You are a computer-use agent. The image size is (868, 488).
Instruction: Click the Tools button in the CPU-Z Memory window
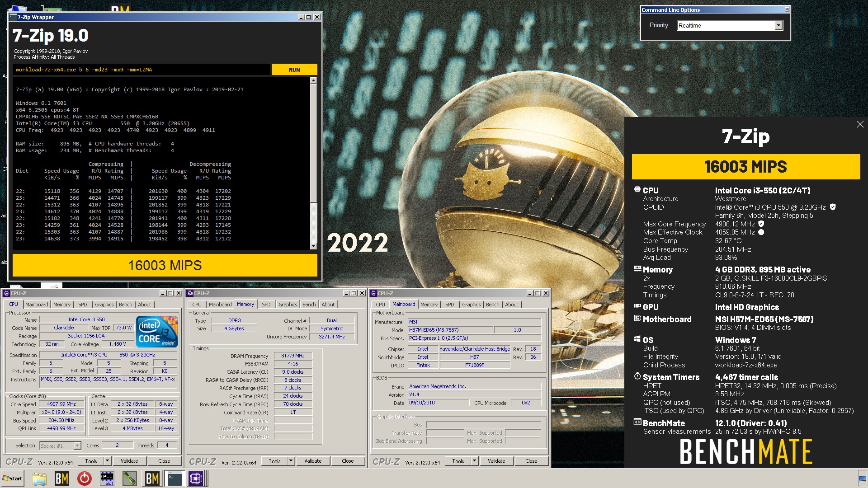pos(274,461)
